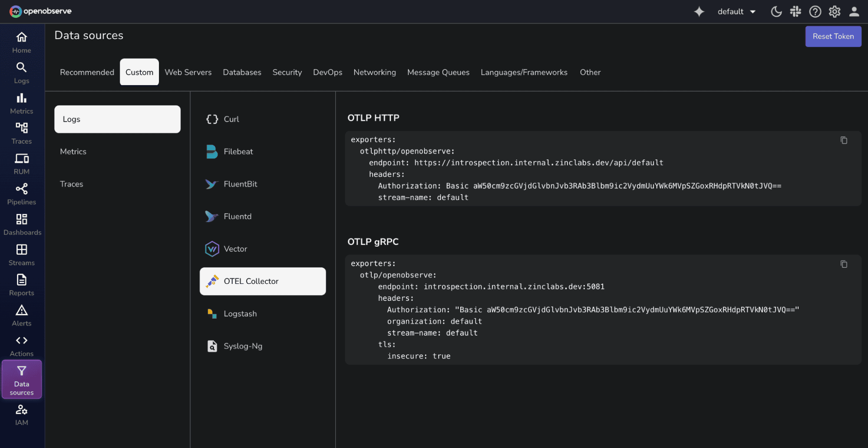
Task: Navigate to IAM settings
Action: coord(21,413)
